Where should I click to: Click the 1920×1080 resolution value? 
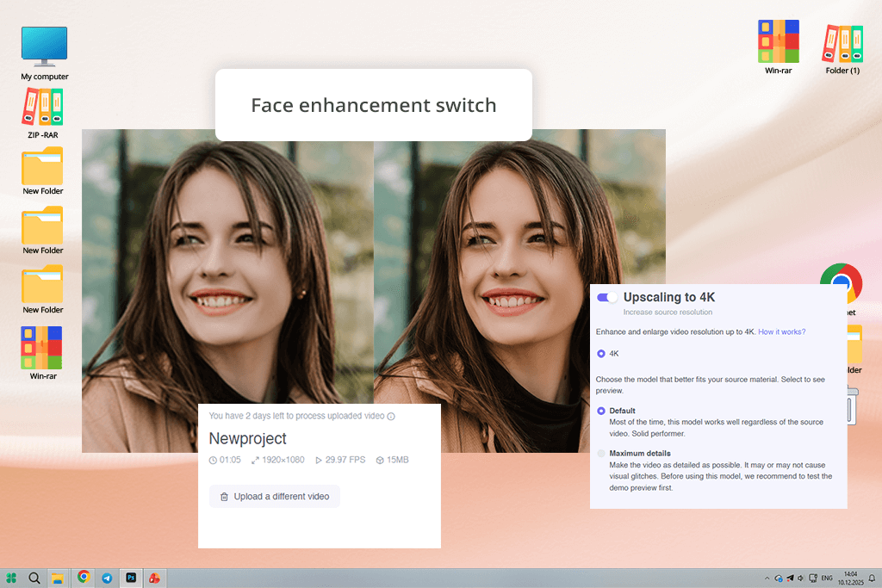click(283, 460)
